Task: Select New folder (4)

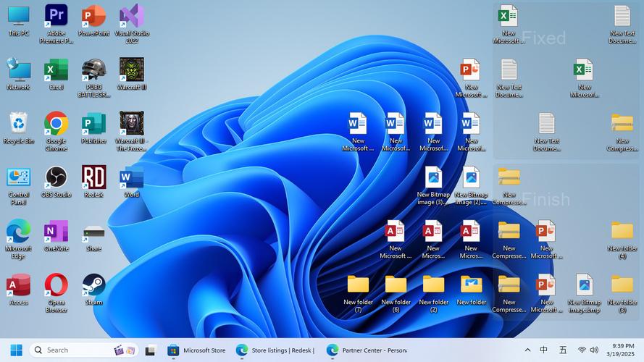Action: [x=622, y=239]
